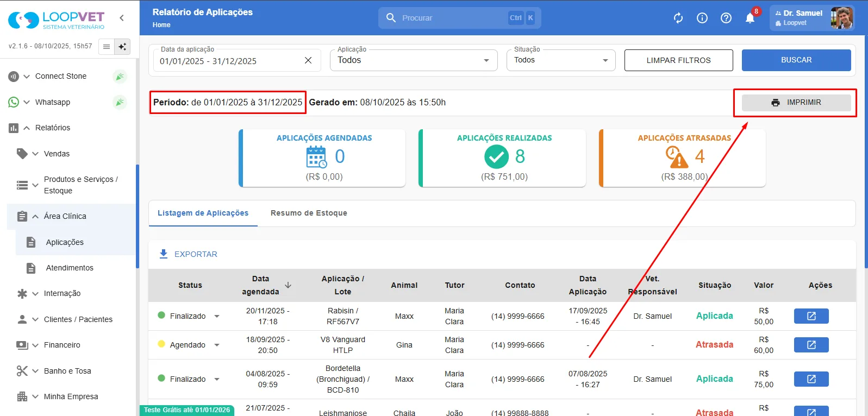Click the AI sparkle icon in sidebar
The height and width of the screenshot is (416, 868).
(122, 47)
